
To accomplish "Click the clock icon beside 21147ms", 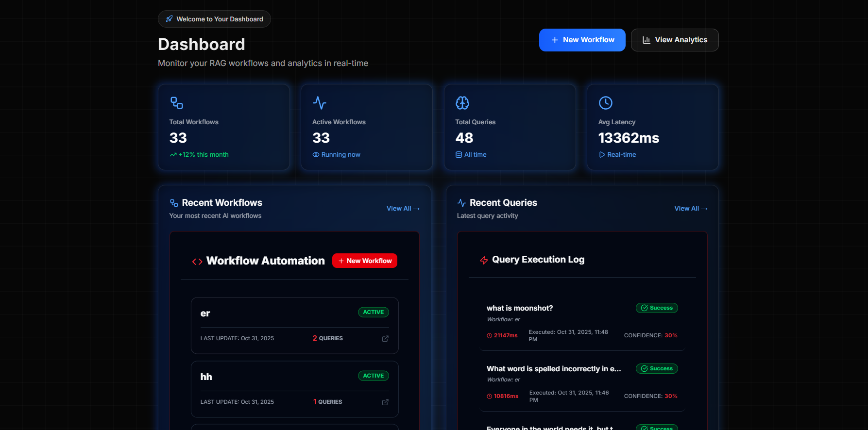I will coord(490,336).
